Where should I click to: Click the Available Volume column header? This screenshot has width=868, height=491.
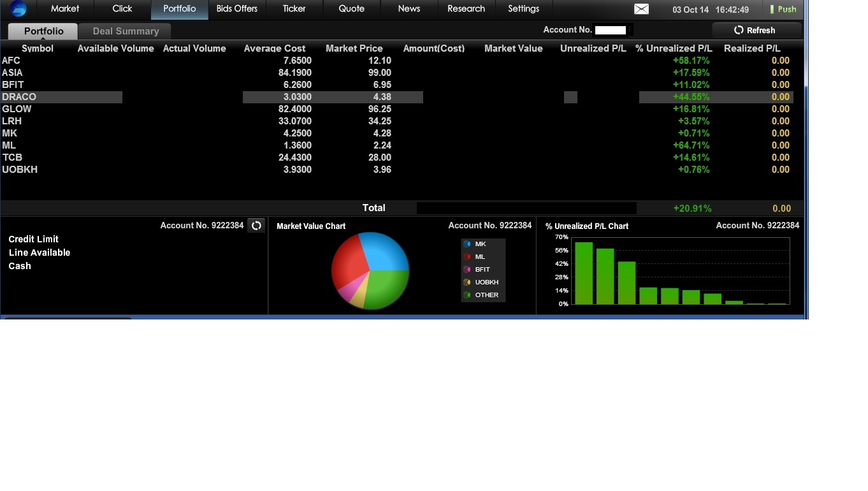click(x=116, y=48)
